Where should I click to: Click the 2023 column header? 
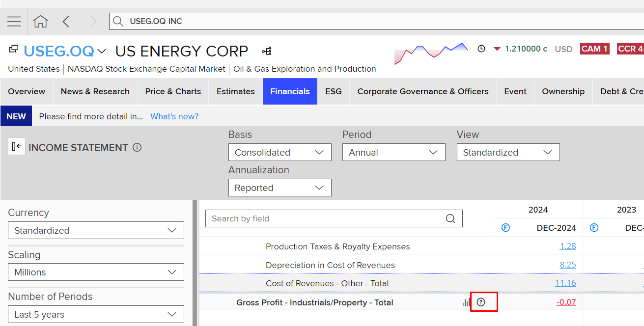[626, 210]
